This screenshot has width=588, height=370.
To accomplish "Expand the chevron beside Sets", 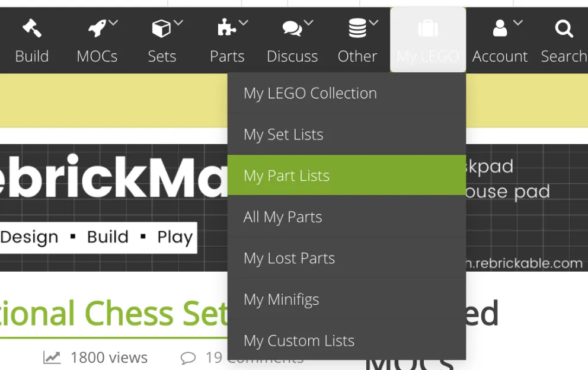I will (178, 23).
